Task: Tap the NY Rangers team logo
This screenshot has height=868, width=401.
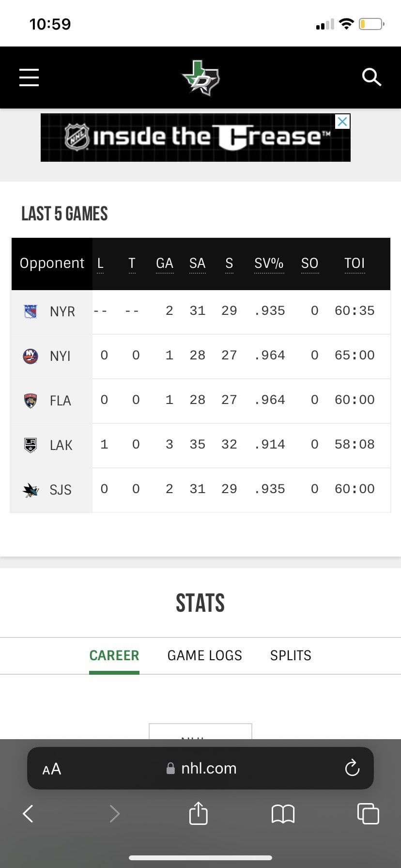Action: [x=31, y=311]
